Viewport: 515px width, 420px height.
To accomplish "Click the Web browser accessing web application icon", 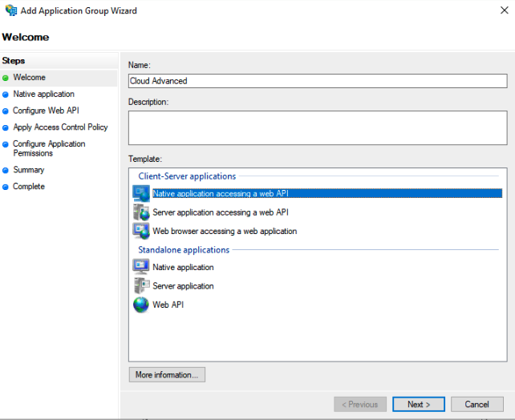I will click(x=140, y=231).
